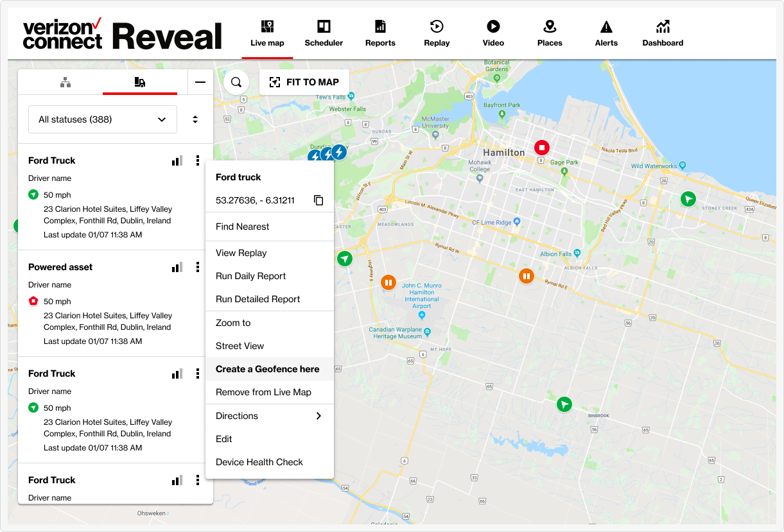The width and height of the screenshot is (784, 532).
Task: Open the Places page
Action: (549, 32)
